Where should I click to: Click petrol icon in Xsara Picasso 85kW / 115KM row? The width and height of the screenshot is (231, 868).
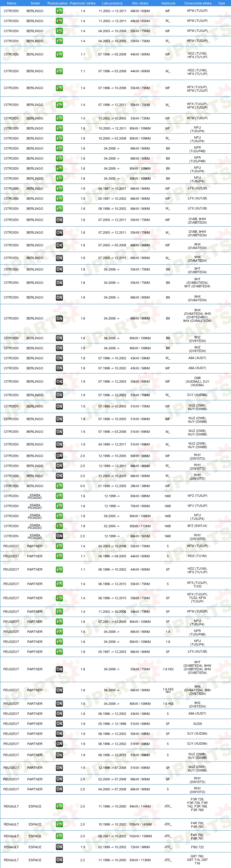pos(59,526)
